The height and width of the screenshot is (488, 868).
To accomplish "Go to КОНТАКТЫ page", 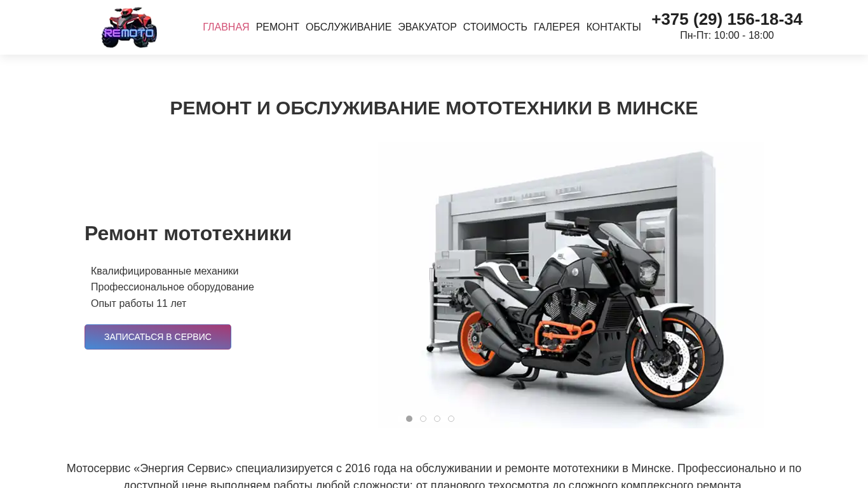I will click(613, 27).
